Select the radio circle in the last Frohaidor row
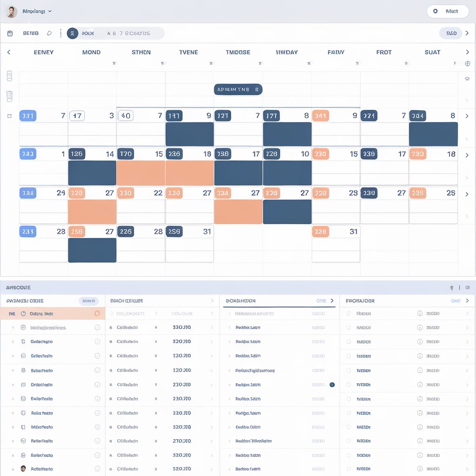The image size is (476, 476). (349, 469)
